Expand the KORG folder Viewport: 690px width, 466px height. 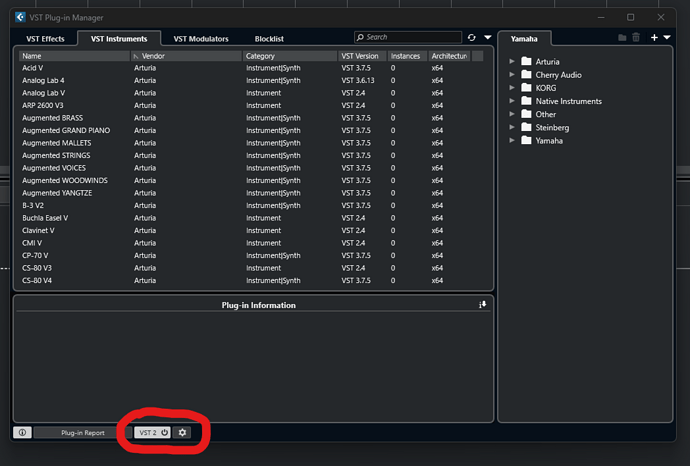click(512, 88)
